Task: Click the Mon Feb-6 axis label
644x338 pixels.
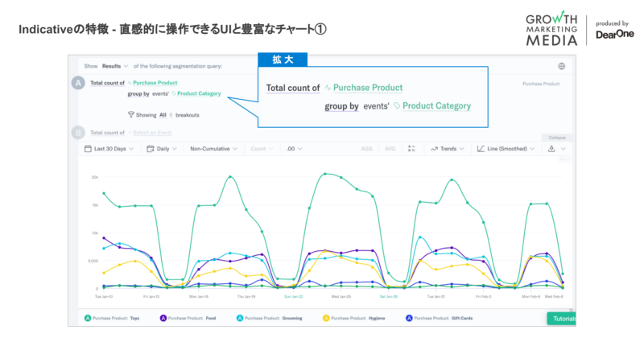Action: tap(531, 296)
